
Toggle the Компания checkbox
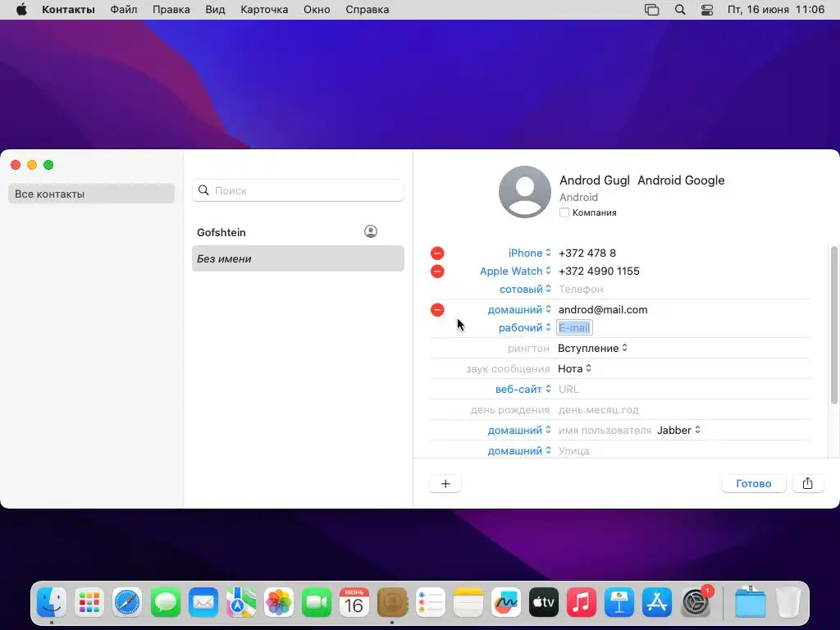pyautogui.click(x=564, y=212)
